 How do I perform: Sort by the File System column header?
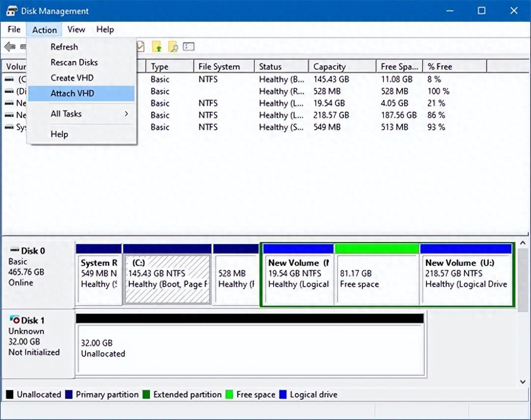(x=224, y=66)
